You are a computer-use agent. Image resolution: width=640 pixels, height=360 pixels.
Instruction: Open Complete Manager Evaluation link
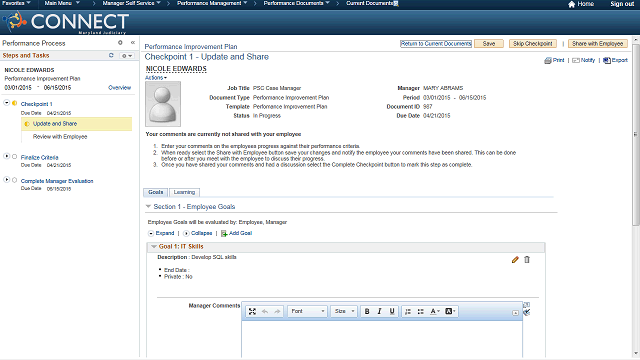click(57, 181)
